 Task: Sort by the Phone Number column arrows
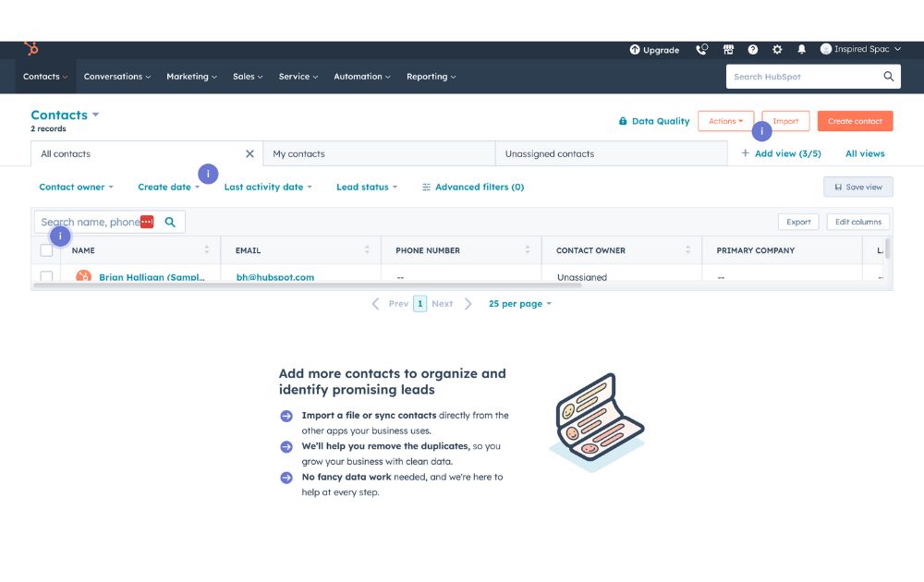[x=527, y=249]
